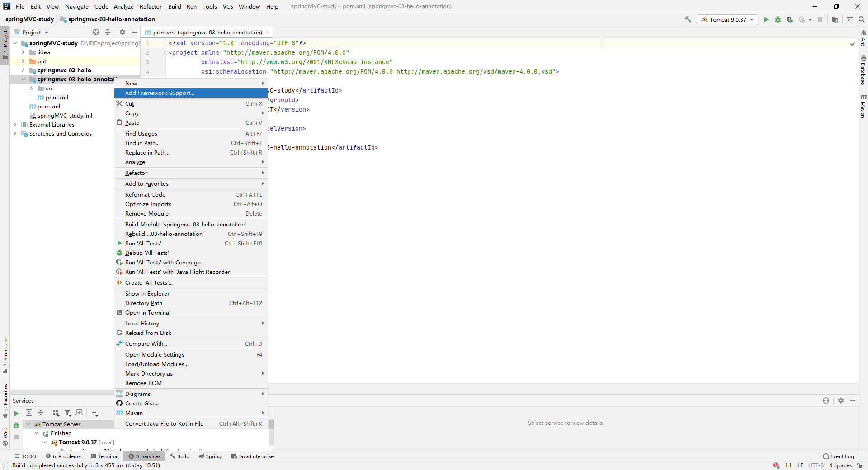The width and height of the screenshot is (868, 470).
Task: Choose Remove Module from menu
Action: [191, 214]
